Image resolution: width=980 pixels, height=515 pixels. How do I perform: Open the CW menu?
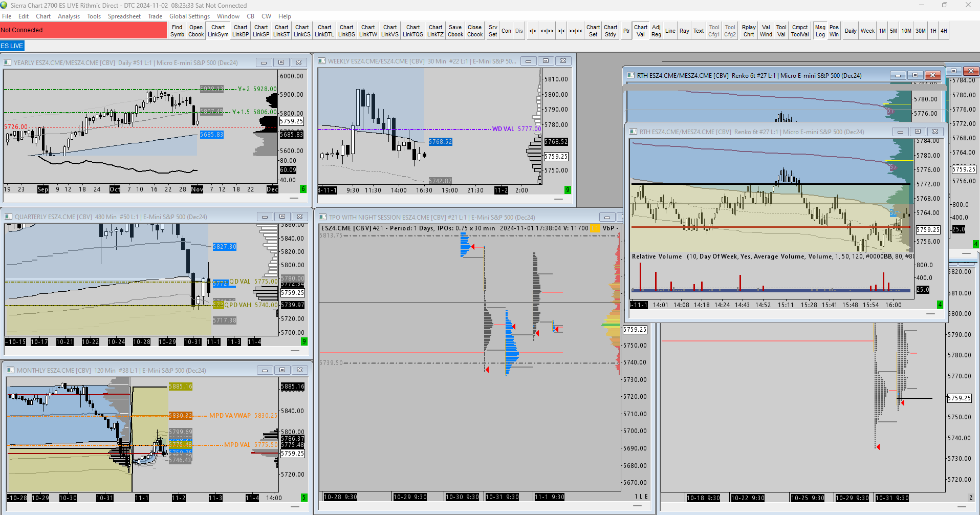tap(266, 16)
